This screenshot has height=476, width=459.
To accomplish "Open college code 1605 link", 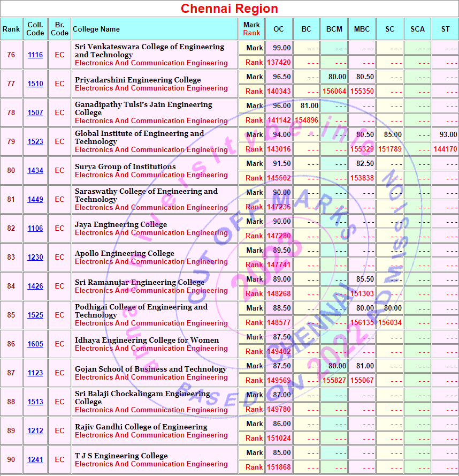I will [x=35, y=344].
